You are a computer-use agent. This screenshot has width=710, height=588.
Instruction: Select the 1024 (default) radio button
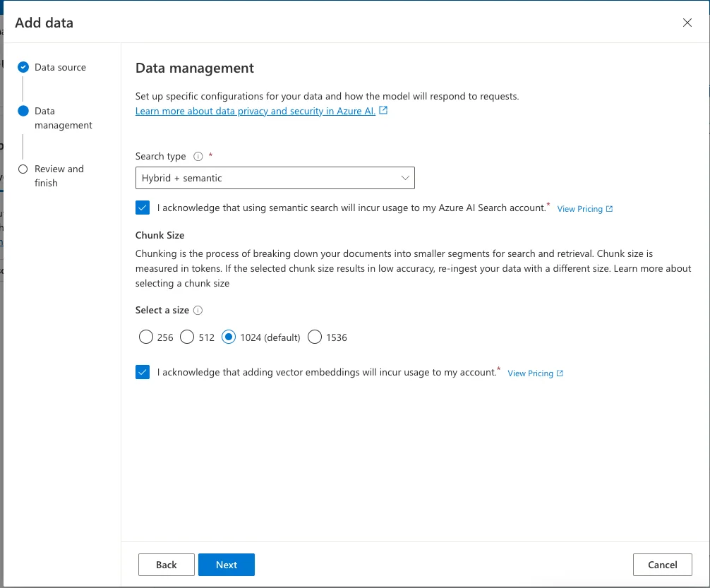229,337
